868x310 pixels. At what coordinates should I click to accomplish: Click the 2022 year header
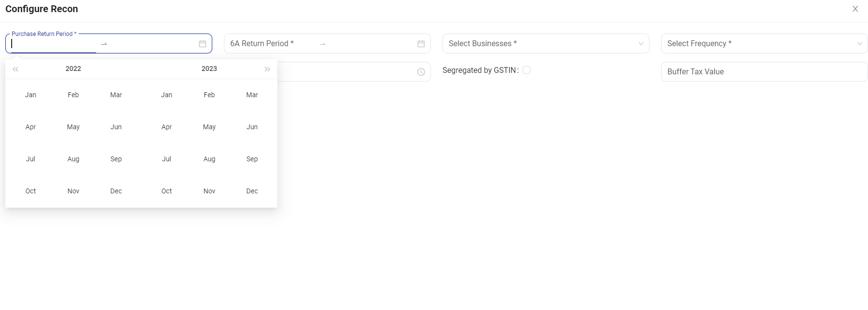tap(73, 69)
